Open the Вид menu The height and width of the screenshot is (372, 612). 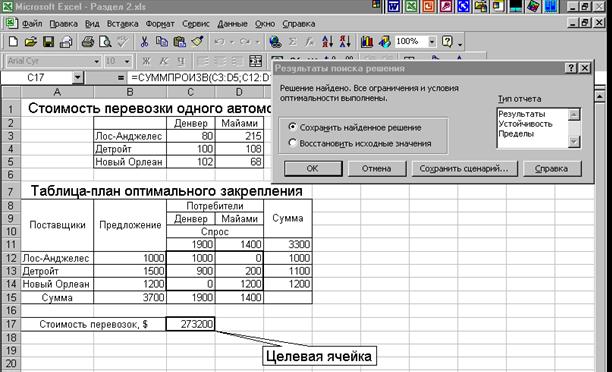coord(92,24)
